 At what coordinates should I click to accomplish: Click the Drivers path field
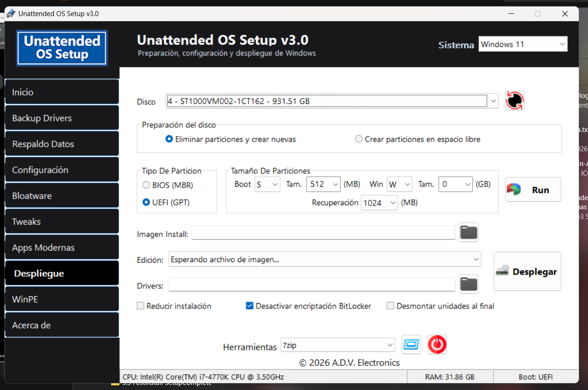[x=312, y=285]
